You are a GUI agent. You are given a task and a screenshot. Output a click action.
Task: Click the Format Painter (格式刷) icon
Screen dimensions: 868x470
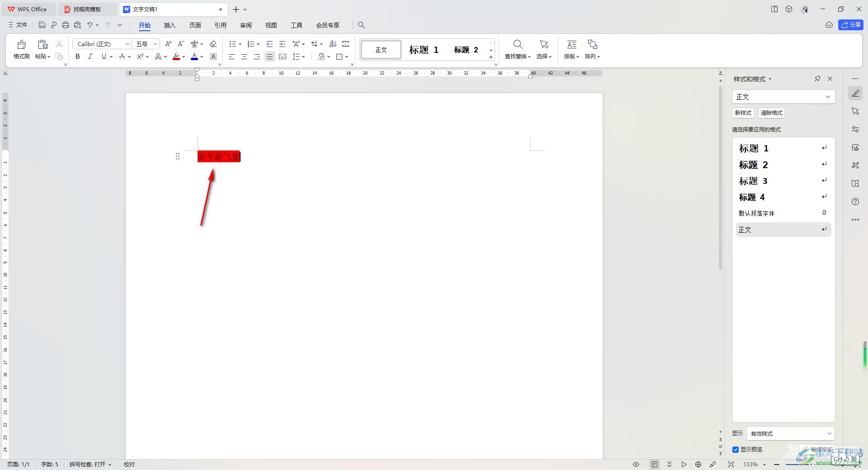[21, 44]
